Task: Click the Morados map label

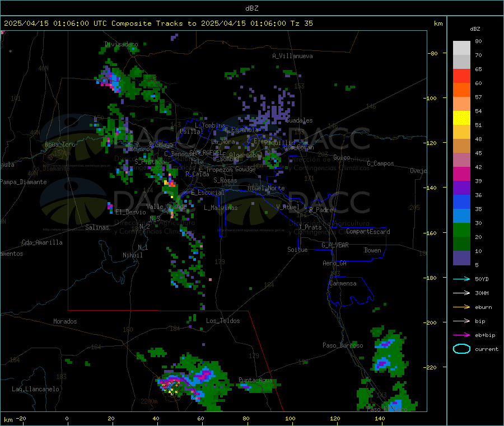Action: [x=65, y=321]
